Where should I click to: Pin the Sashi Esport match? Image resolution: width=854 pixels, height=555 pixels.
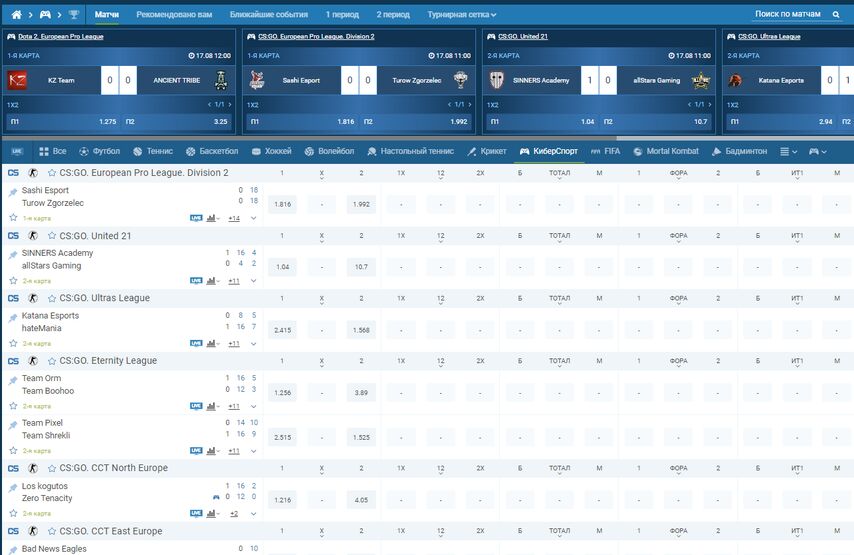point(13,192)
